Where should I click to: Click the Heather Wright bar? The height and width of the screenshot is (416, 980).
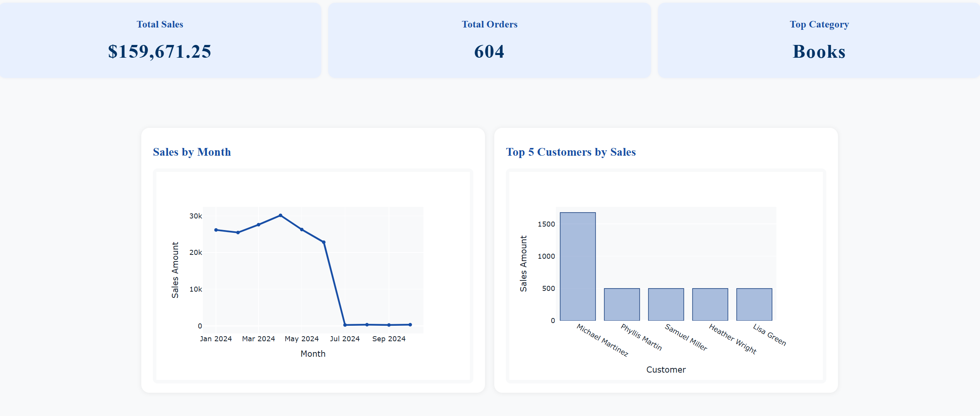711,304
